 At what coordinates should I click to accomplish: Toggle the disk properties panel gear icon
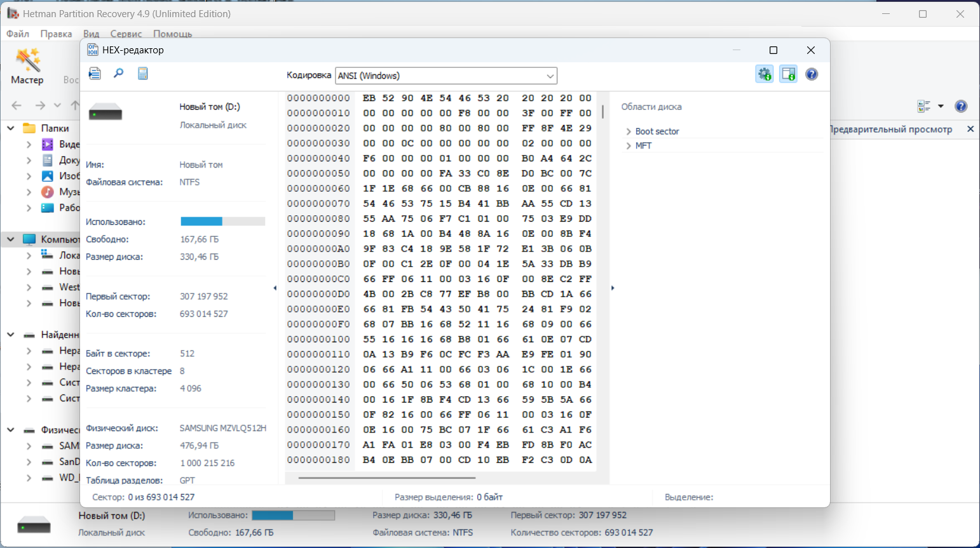point(765,74)
